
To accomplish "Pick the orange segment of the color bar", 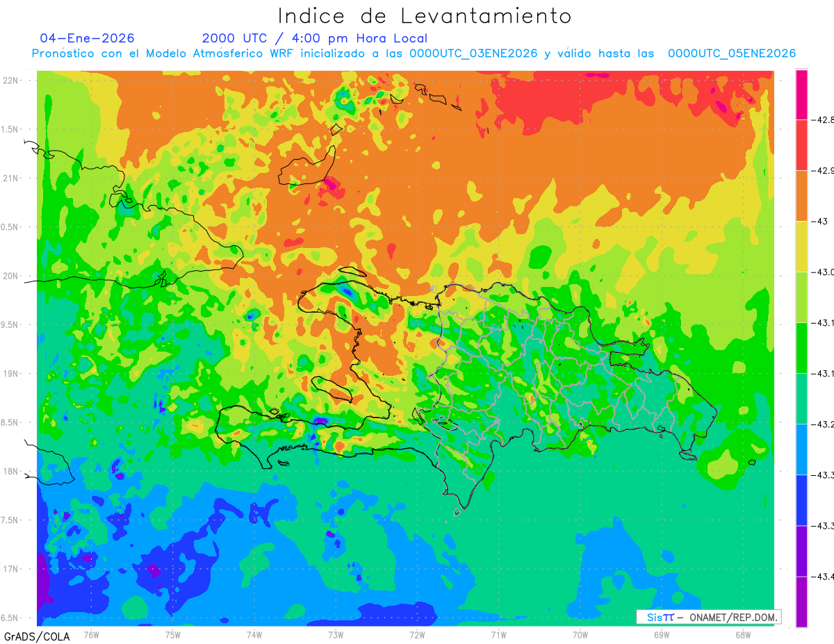I will pyautogui.click(x=801, y=196).
